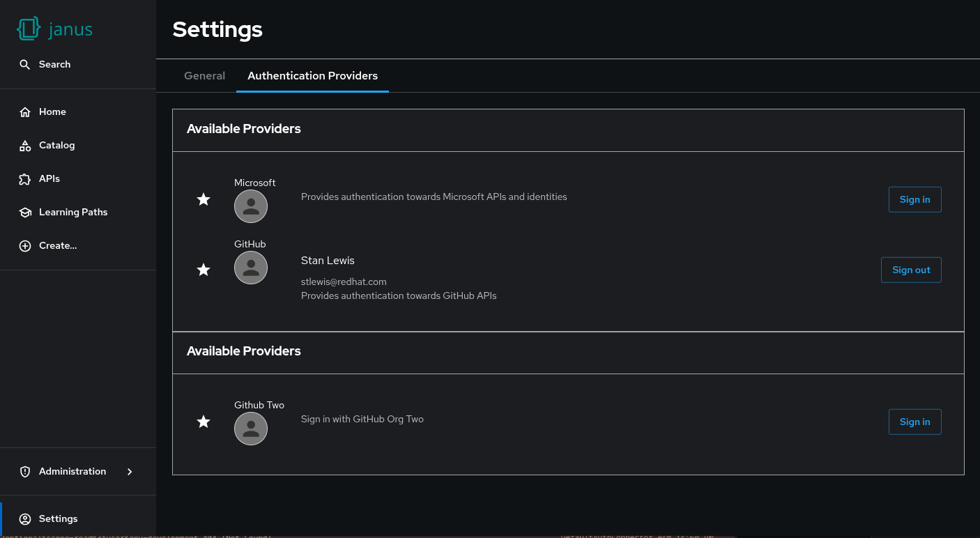The height and width of the screenshot is (538, 980).
Task: Select the Authentication Providers tab
Action: pos(312,75)
